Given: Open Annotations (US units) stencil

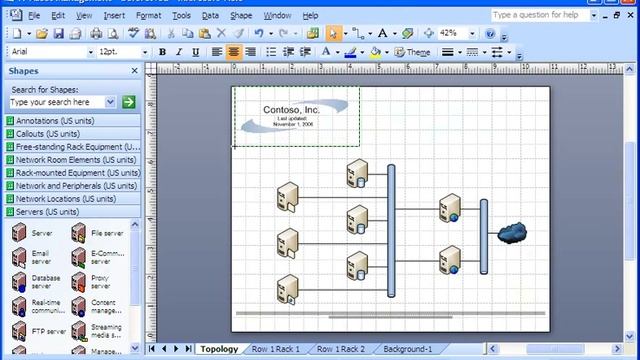Looking at the screenshot, I should (73, 121).
